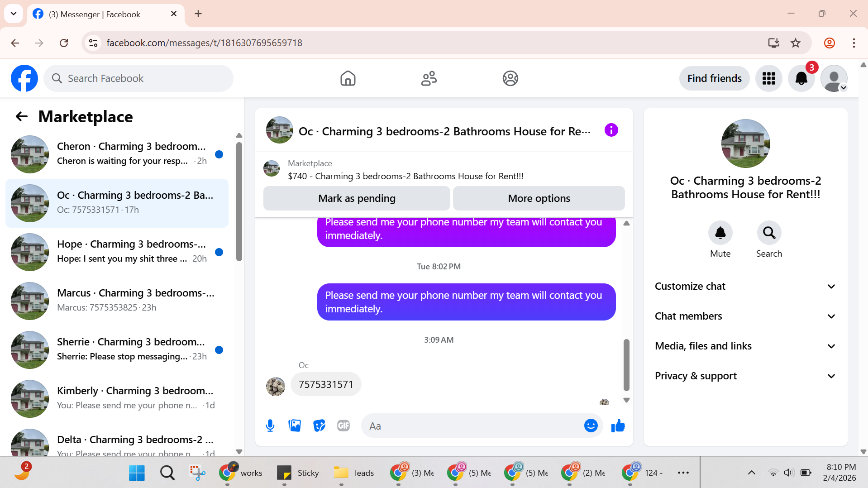
Task: Click the back arrow beside Marketplace heading
Action: (x=22, y=117)
